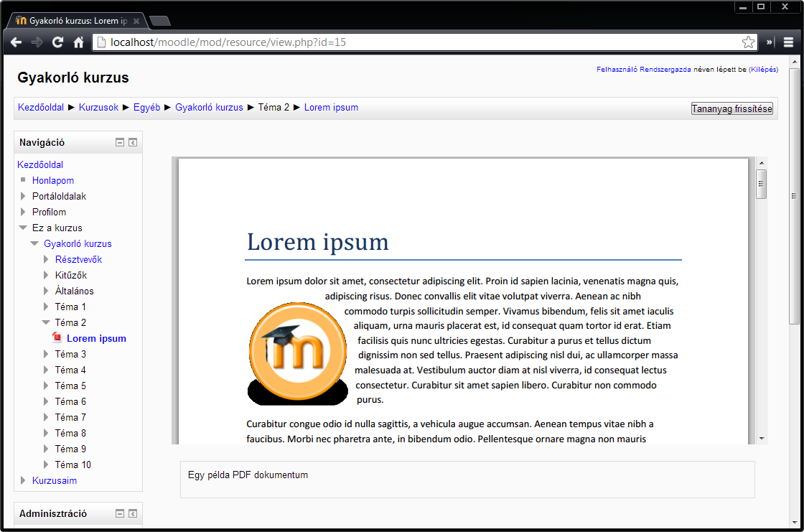
Task: Expand the Portáloldalak tree node
Action: coord(22,197)
